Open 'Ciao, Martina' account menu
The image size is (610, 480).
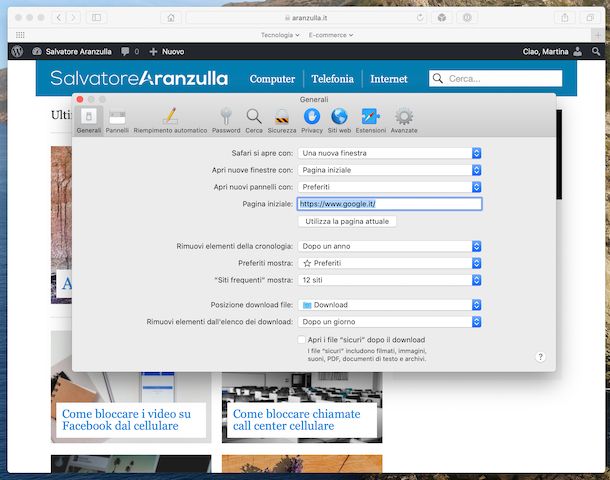tap(552, 51)
